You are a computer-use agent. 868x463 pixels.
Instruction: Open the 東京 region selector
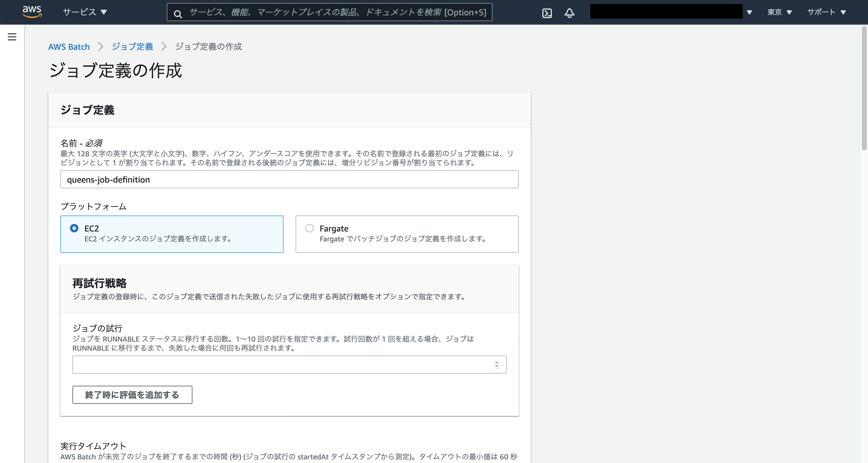(779, 12)
